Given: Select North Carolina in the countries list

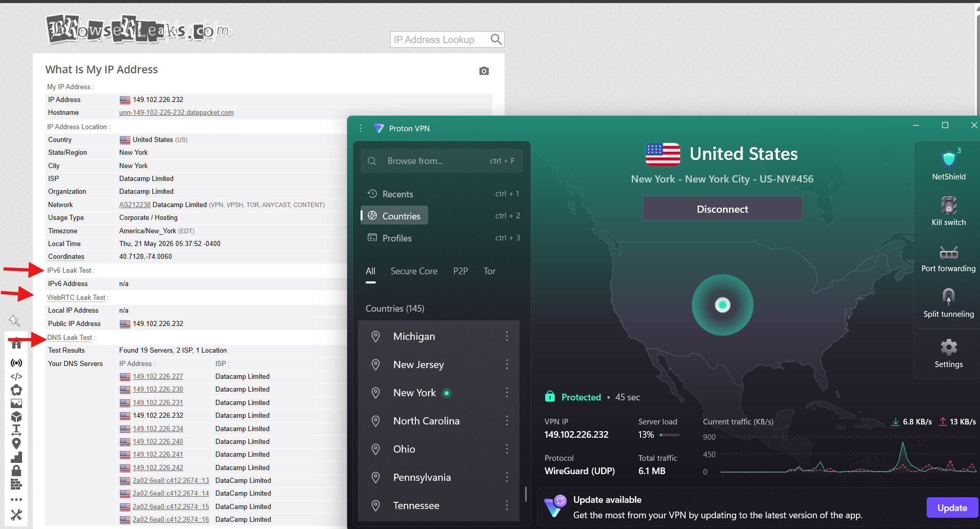Looking at the screenshot, I should pos(438,421).
